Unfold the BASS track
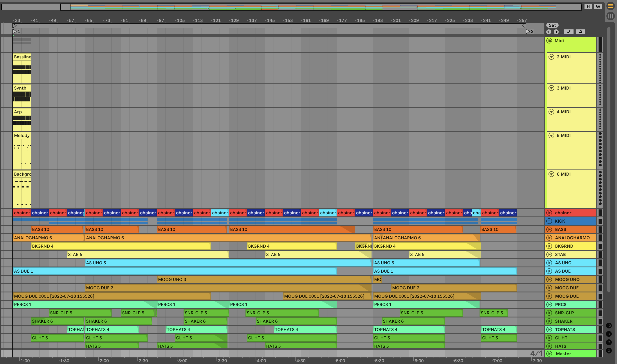The height and width of the screenshot is (364, 617). click(549, 230)
